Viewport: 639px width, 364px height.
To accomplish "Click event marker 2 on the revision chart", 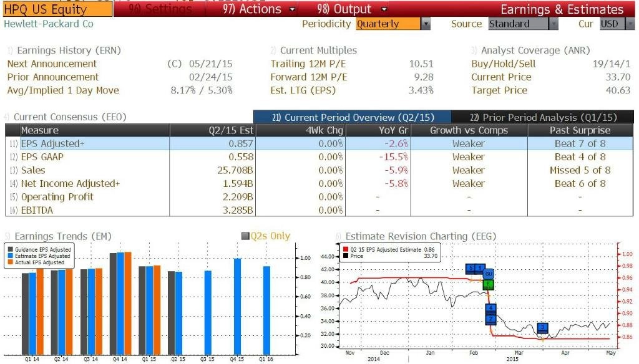I will (x=491, y=319).
